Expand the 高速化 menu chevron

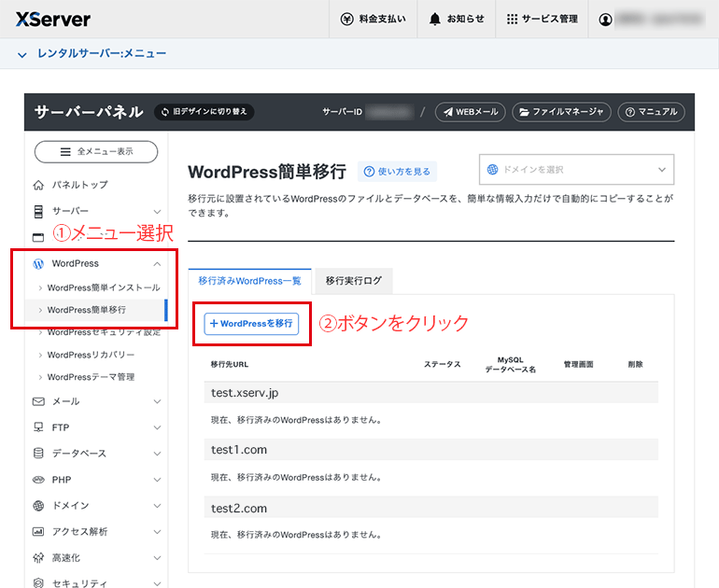157,558
